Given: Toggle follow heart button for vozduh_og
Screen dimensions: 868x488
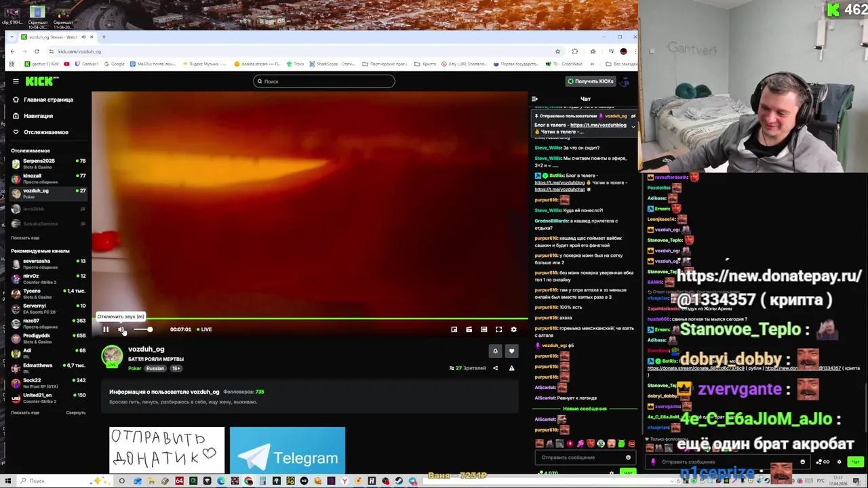Looking at the screenshot, I should pyautogui.click(x=511, y=351).
